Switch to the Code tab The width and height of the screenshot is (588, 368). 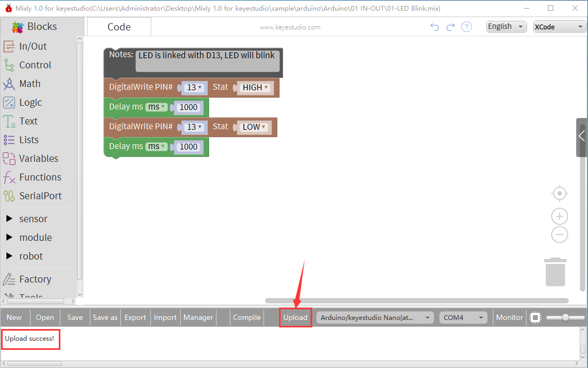coord(119,27)
